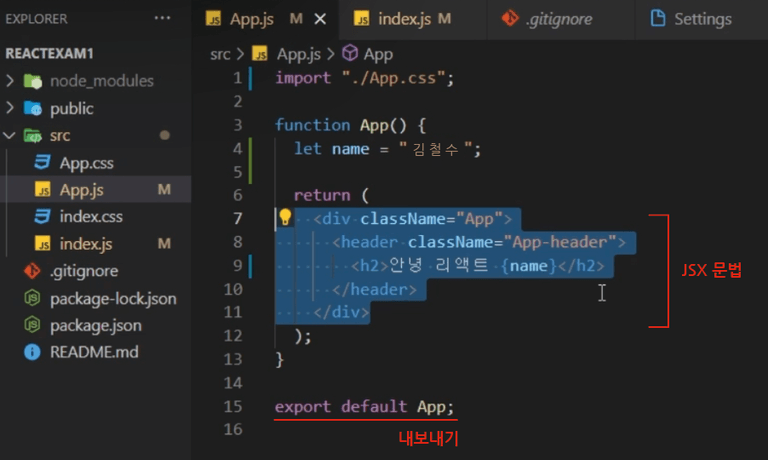Open index.css in the explorer
Viewport: 768px width, 460px height.
tap(91, 217)
